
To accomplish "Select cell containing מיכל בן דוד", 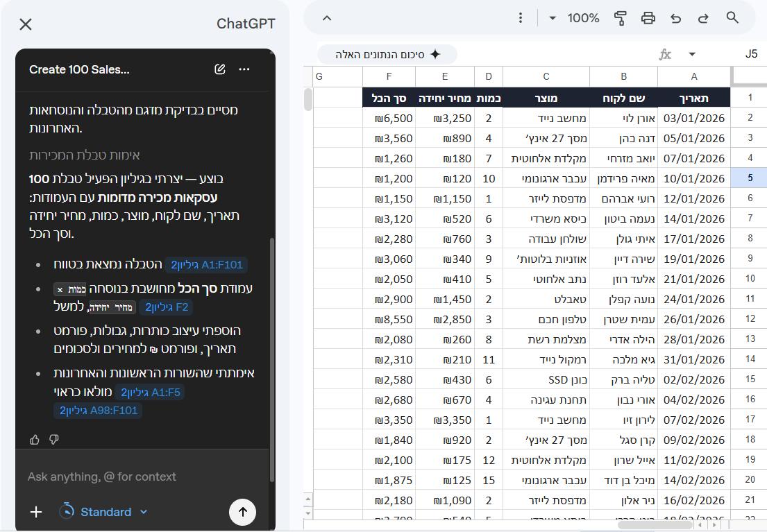I will (624, 480).
